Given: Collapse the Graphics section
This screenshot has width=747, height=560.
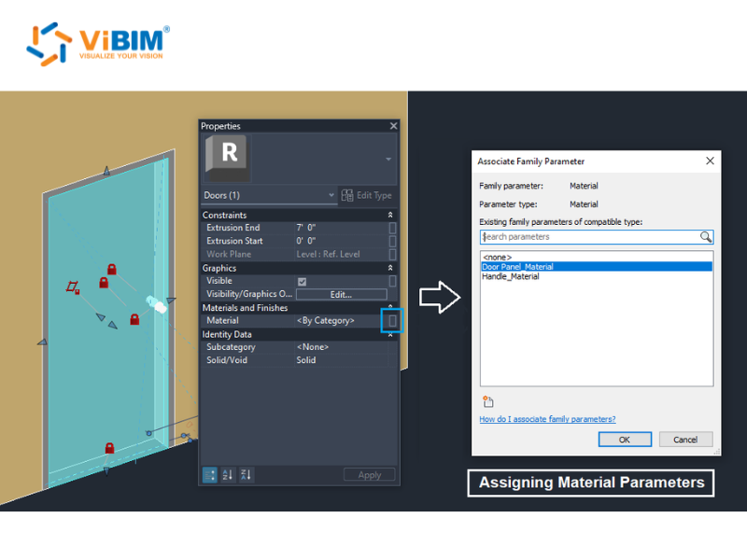Looking at the screenshot, I should pyautogui.click(x=390, y=268).
